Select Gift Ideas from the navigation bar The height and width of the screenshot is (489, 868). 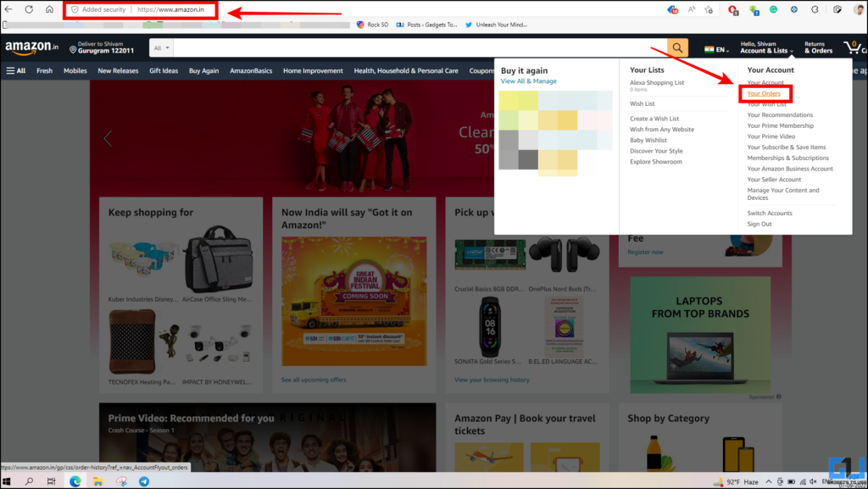[x=164, y=71]
